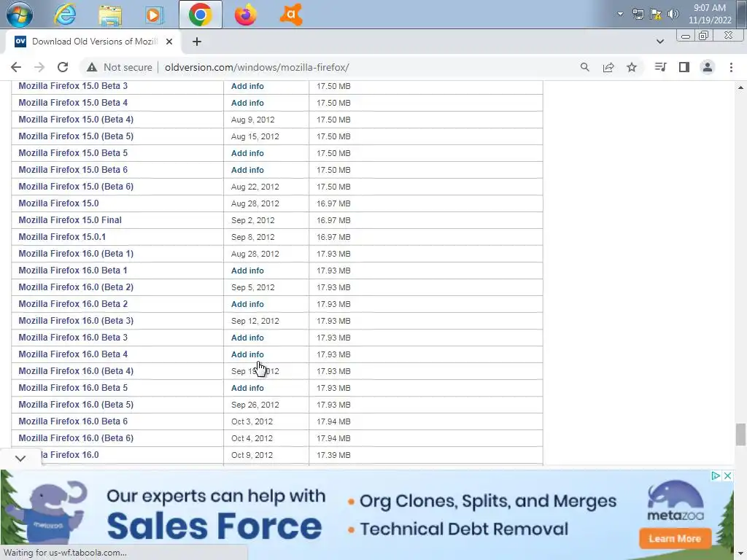The image size is (747, 560).
Task: Open the clock showing 9:07 AM
Action: click(709, 14)
